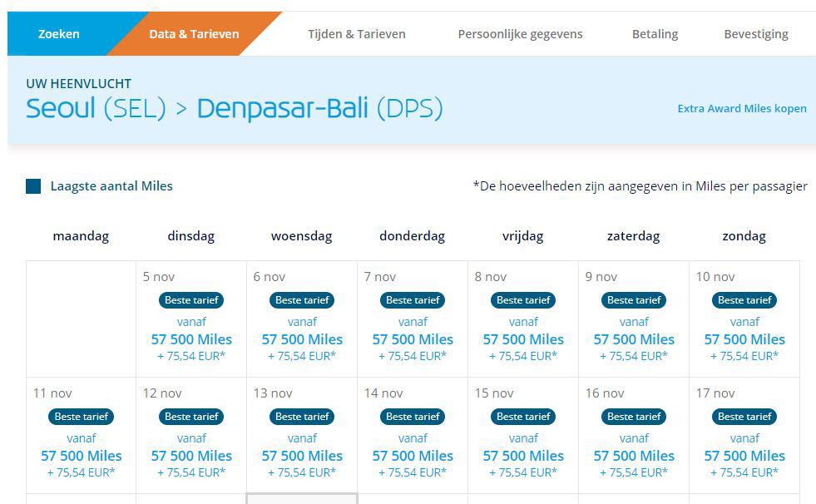Choose 12 nov 57 500 Miles price
Image resolution: width=816 pixels, height=504 pixels.
(191, 456)
